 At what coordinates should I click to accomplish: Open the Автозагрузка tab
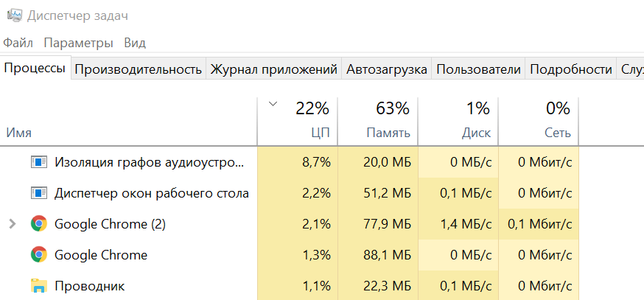[386, 69]
